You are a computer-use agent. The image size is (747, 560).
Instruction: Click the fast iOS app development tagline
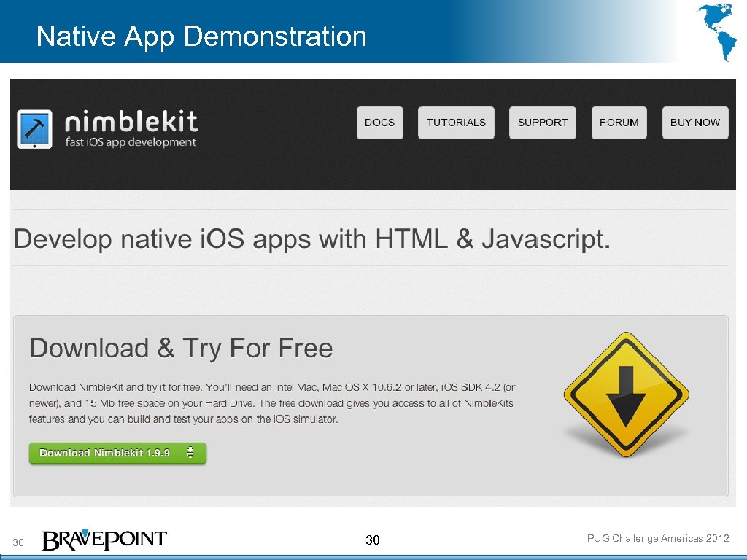click(x=131, y=142)
